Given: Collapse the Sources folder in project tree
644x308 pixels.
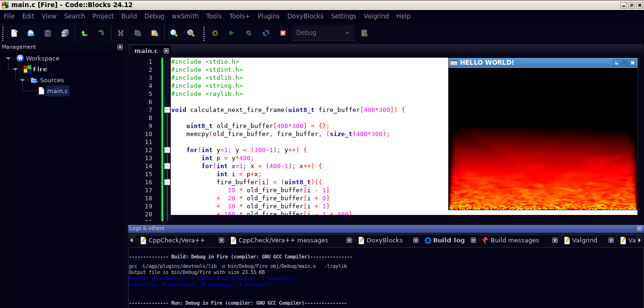Looking at the screenshot, I should point(22,80).
